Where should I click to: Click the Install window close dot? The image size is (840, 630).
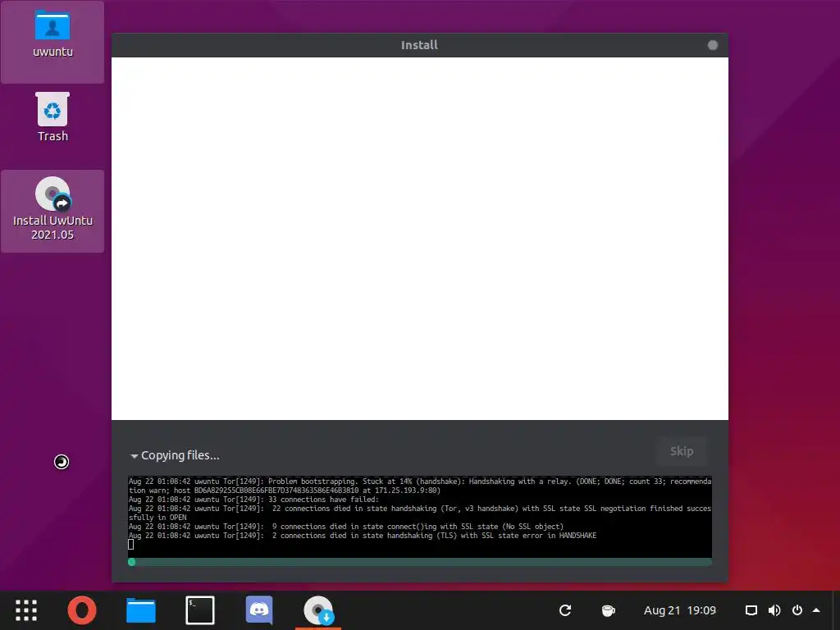[713, 45]
